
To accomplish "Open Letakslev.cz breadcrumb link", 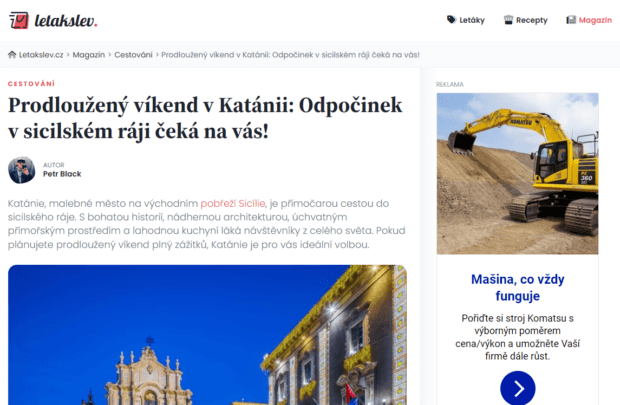I will [x=41, y=55].
